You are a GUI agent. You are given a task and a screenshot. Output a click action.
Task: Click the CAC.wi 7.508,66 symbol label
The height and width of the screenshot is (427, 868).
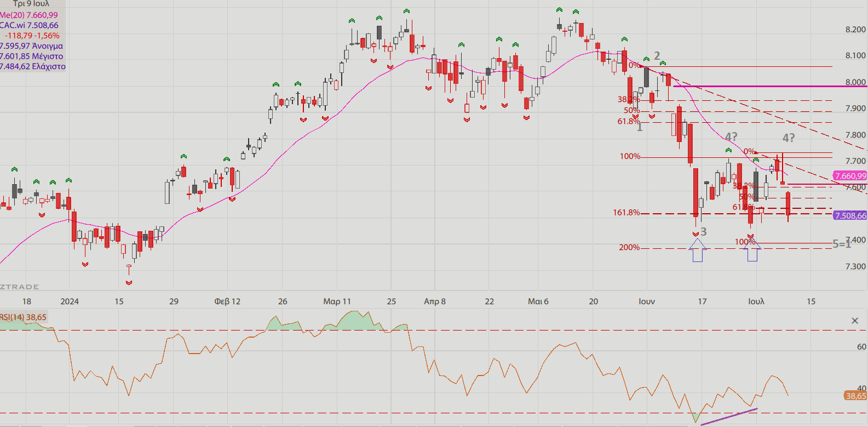30,25
